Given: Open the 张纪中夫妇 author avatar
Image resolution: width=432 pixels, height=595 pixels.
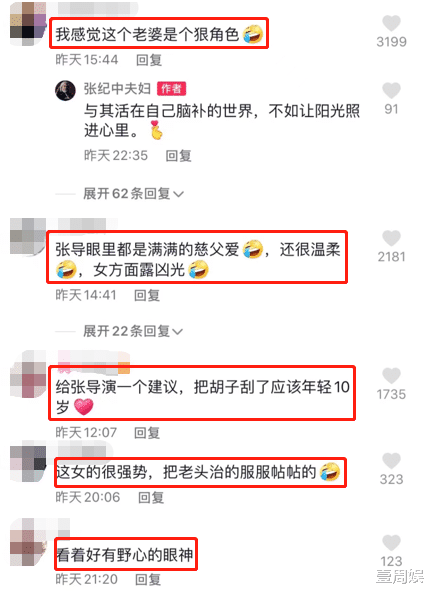Looking at the screenshot, I should (65, 90).
